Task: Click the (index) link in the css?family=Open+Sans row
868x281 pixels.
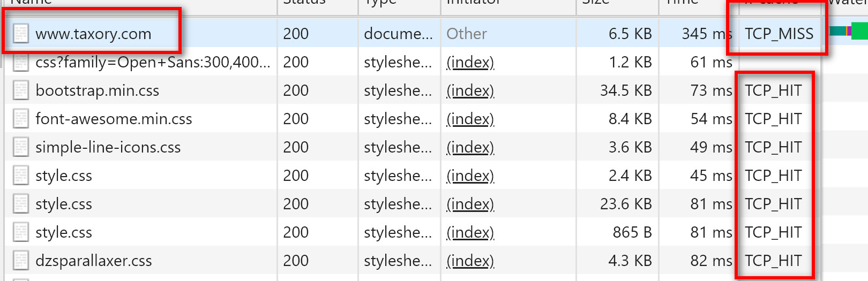Action: (470, 62)
